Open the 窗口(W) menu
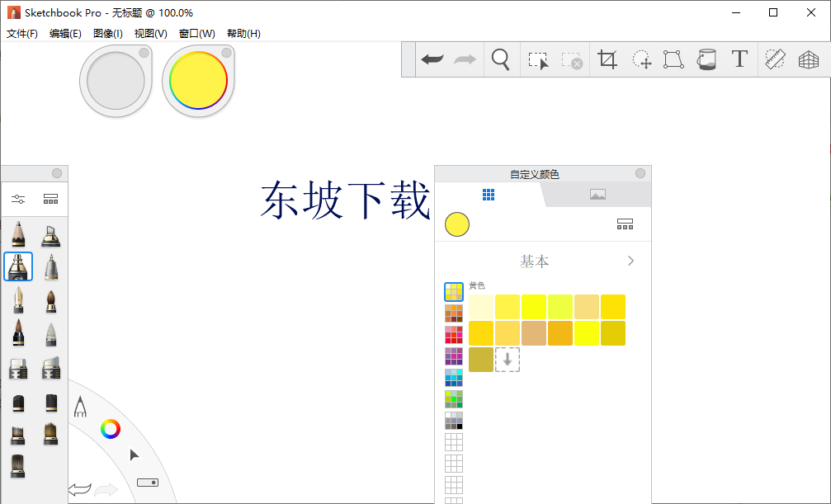Screen dimensions: 831x504 point(197,34)
